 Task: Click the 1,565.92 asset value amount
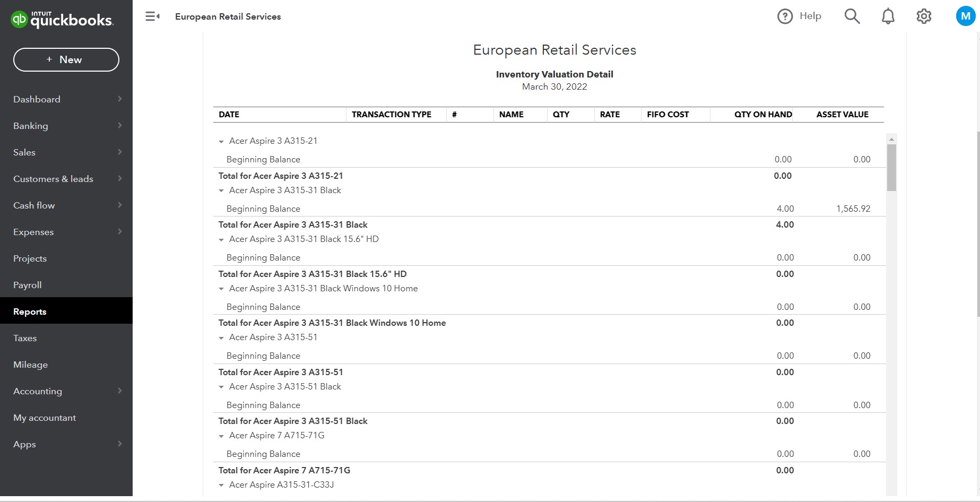coord(853,209)
